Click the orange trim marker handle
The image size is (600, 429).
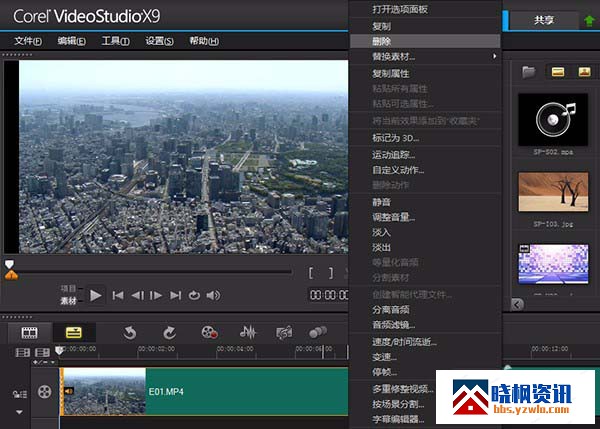(11, 275)
